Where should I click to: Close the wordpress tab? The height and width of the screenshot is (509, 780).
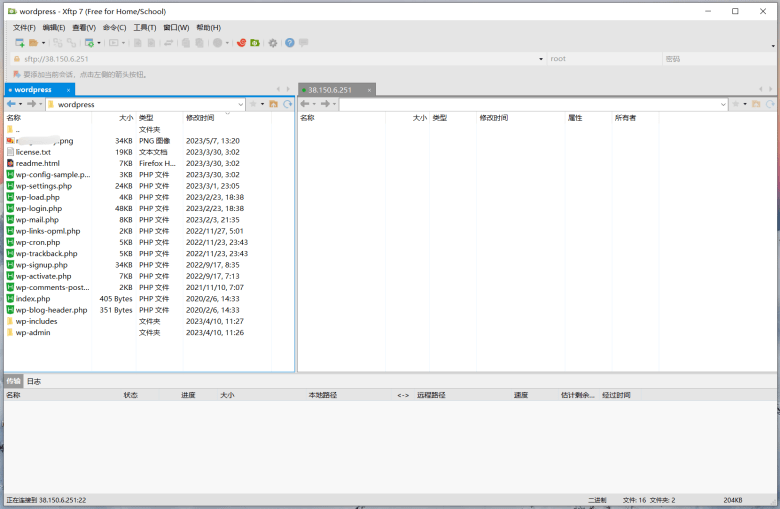pos(68,90)
